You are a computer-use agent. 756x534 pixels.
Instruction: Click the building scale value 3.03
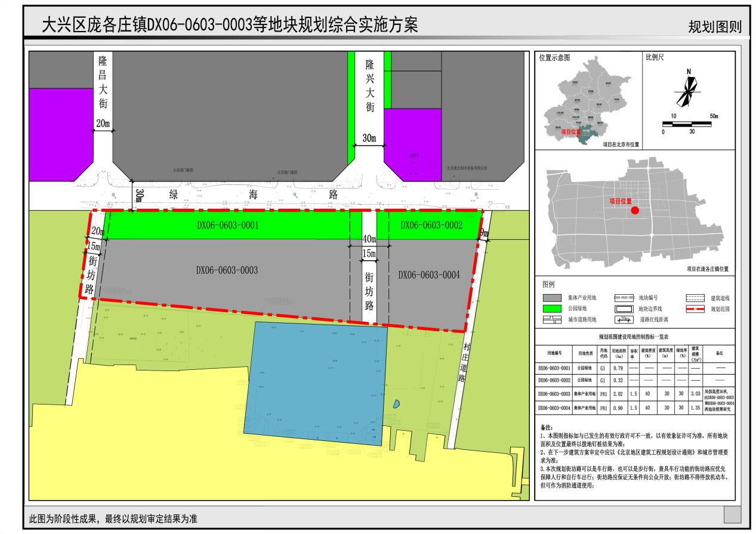pyautogui.click(x=696, y=393)
